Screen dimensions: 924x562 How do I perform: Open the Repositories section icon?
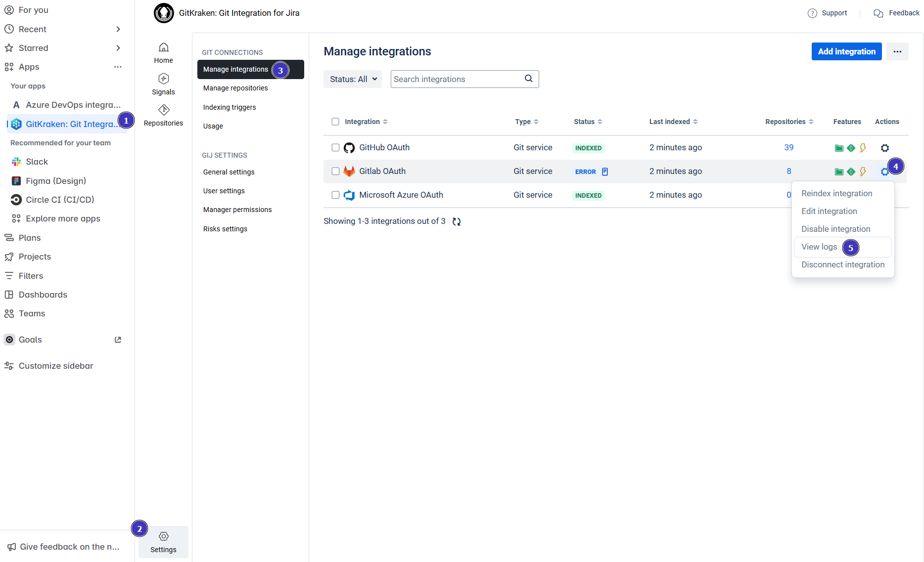pyautogui.click(x=163, y=110)
